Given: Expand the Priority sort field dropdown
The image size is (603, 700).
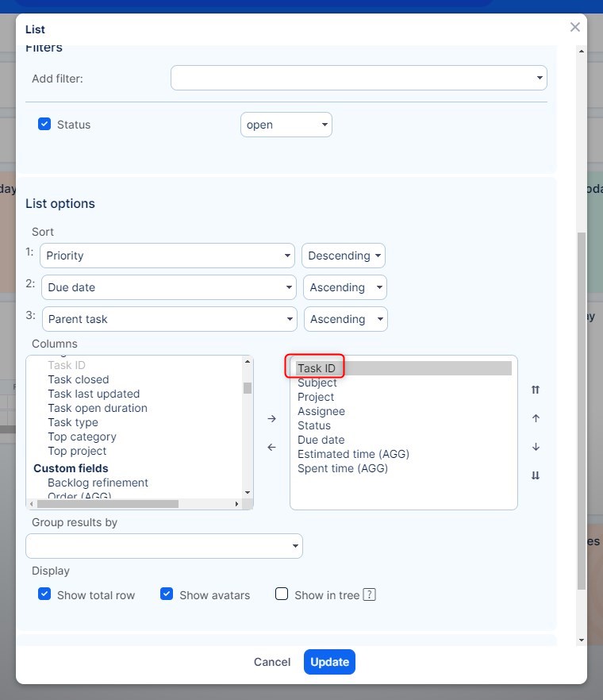Looking at the screenshot, I should tap(167, 256).
